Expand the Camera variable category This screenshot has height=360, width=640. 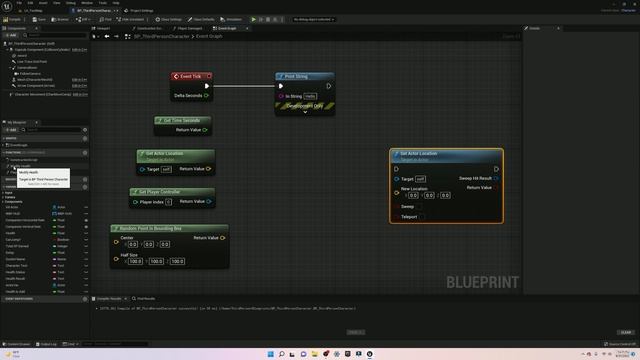pyautogui.click(x=3, y=197)
